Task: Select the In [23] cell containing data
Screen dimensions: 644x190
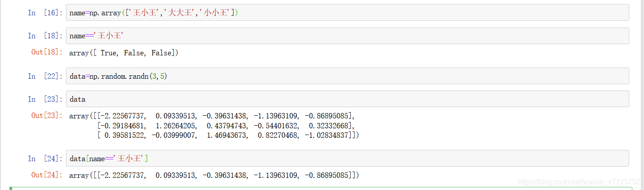Action: [347, 99]
